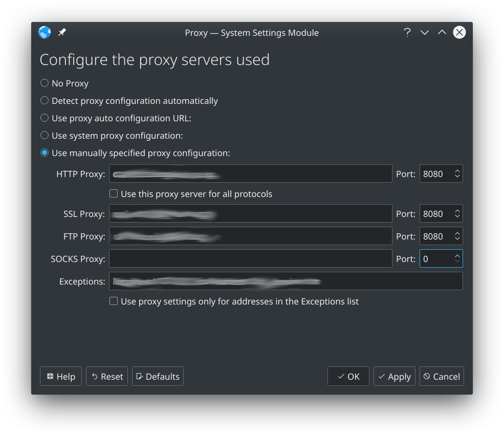Click the SOCKS Proxy address field
Viewport: 504px width, 435px height.
coord(250,259)
